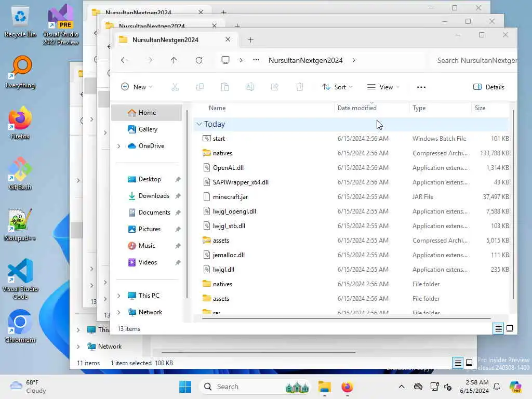
Task: Click the Share toolbar icon
Action: (274, 87)
